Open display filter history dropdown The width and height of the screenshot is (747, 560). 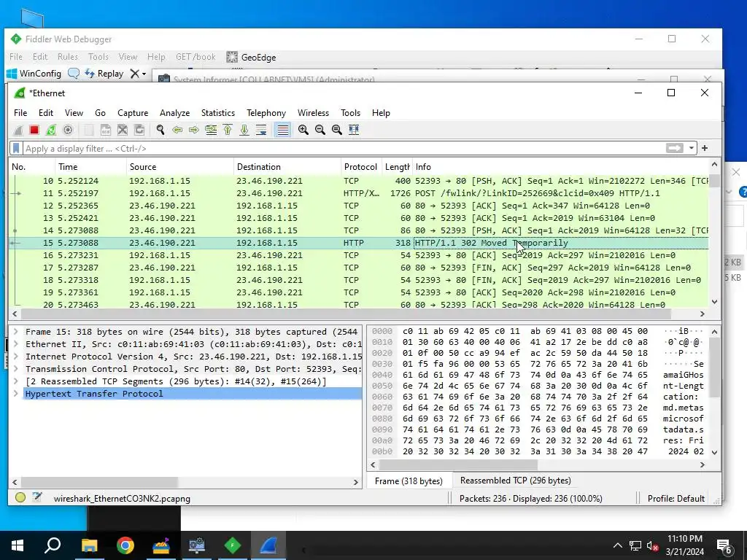[692, 149]
